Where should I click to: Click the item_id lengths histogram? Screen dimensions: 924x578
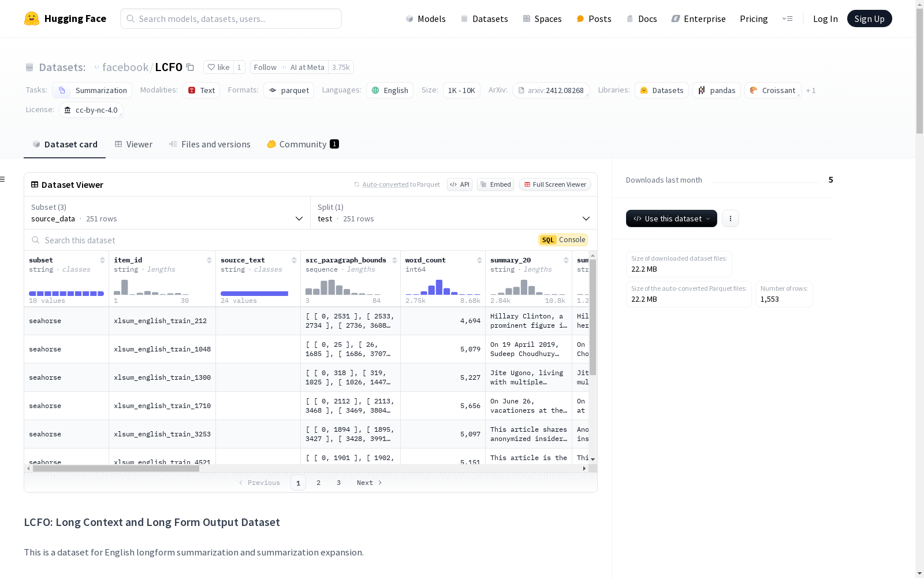click(x=151, y=287)
